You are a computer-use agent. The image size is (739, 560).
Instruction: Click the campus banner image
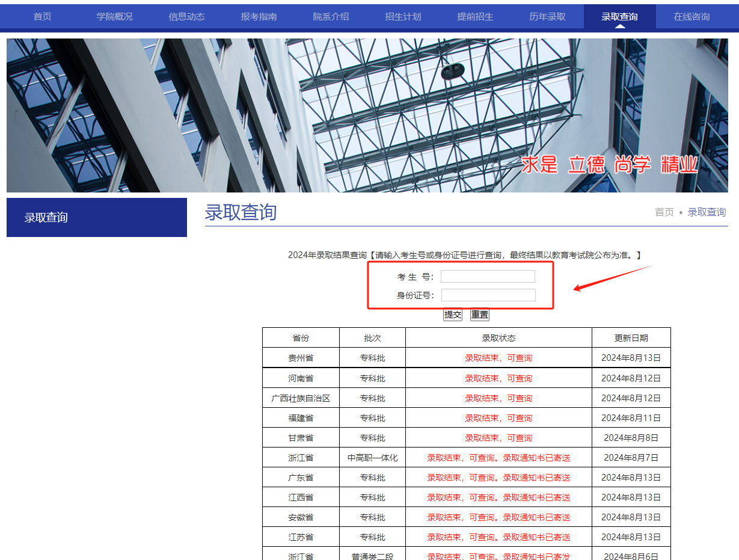pyautogui.click(x=367, y=115)
